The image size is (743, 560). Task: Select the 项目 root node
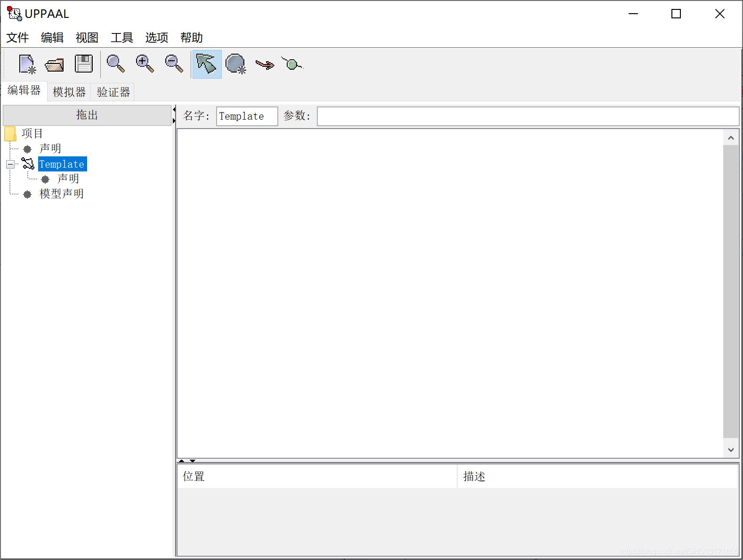[x=32, y=134]
